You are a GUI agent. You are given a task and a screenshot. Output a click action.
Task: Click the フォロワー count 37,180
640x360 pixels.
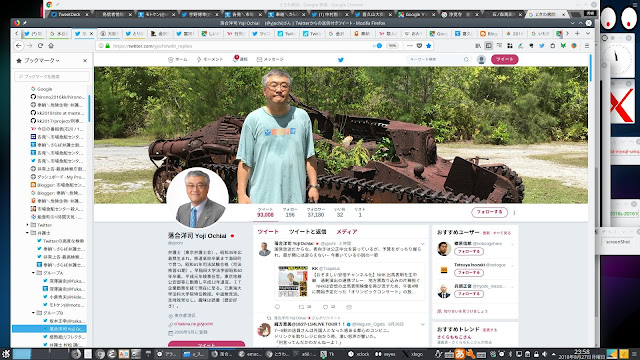[316, 212]
